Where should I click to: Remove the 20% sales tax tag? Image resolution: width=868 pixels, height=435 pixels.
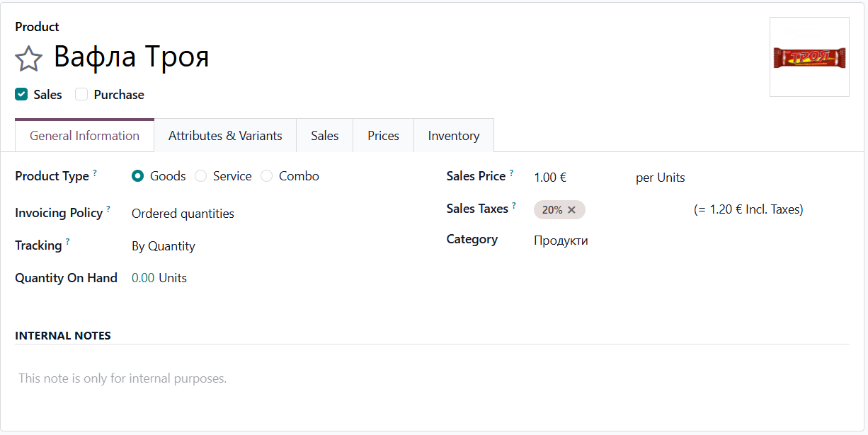[571, 210]
